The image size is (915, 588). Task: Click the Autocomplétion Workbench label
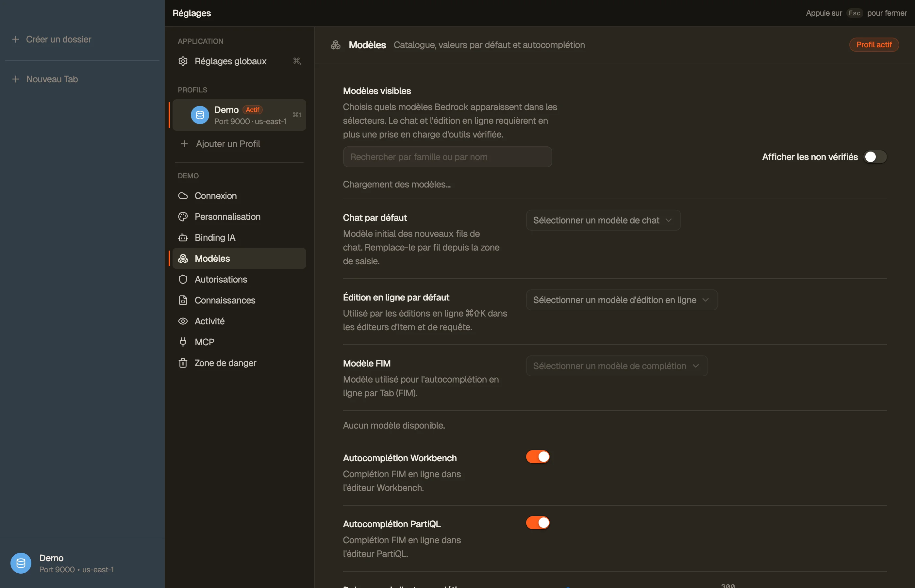pos(400,458)
